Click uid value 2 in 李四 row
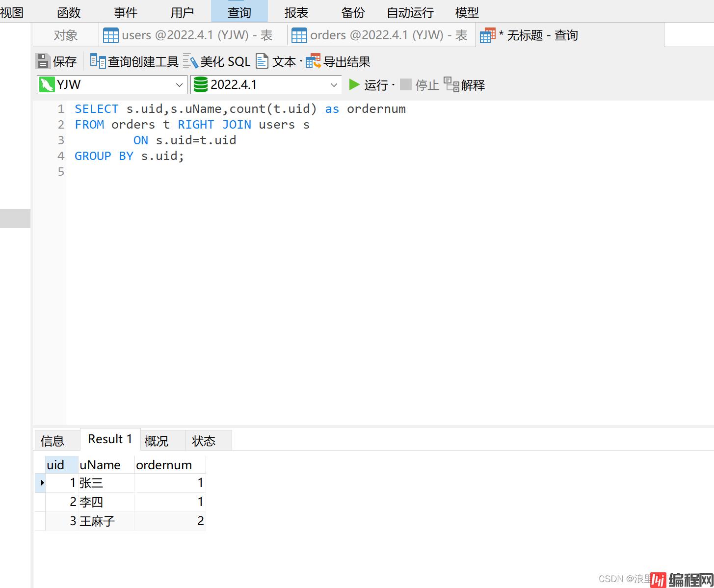 tap(61, 502)
